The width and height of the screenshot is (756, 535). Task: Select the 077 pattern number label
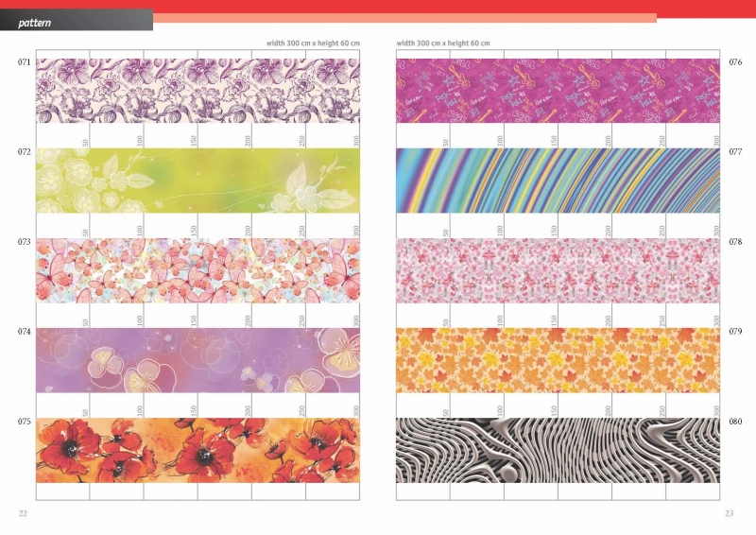(x=735, y=152)
